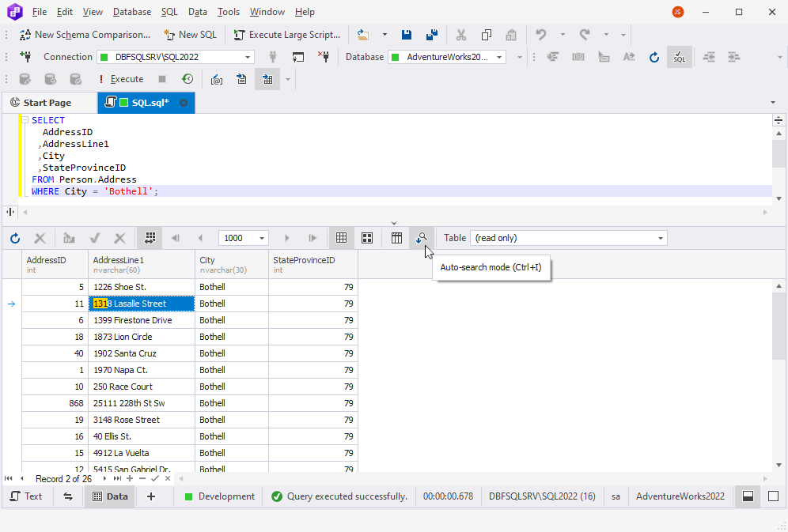
Task: Switch to the Start Page tab
Action: pos(47,103)
